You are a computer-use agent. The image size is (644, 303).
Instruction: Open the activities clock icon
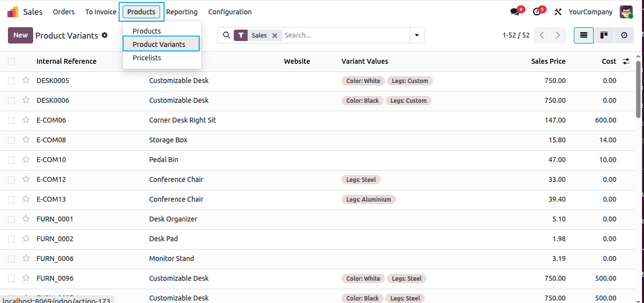click(537, 12)
